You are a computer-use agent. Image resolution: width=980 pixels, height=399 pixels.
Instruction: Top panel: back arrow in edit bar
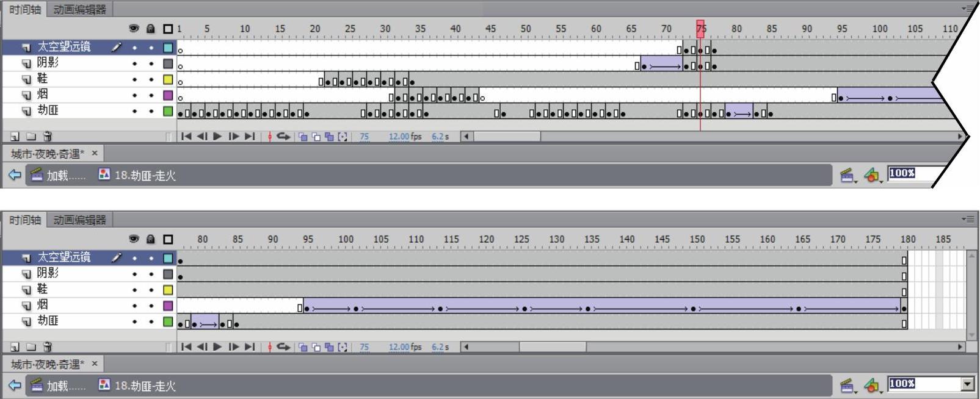[15, 176]
